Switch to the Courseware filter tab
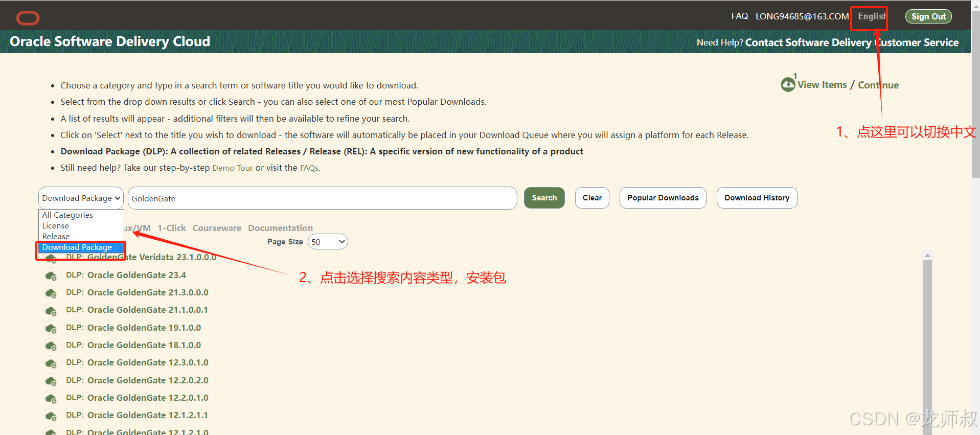980x435 pixels. coord(217,228)
